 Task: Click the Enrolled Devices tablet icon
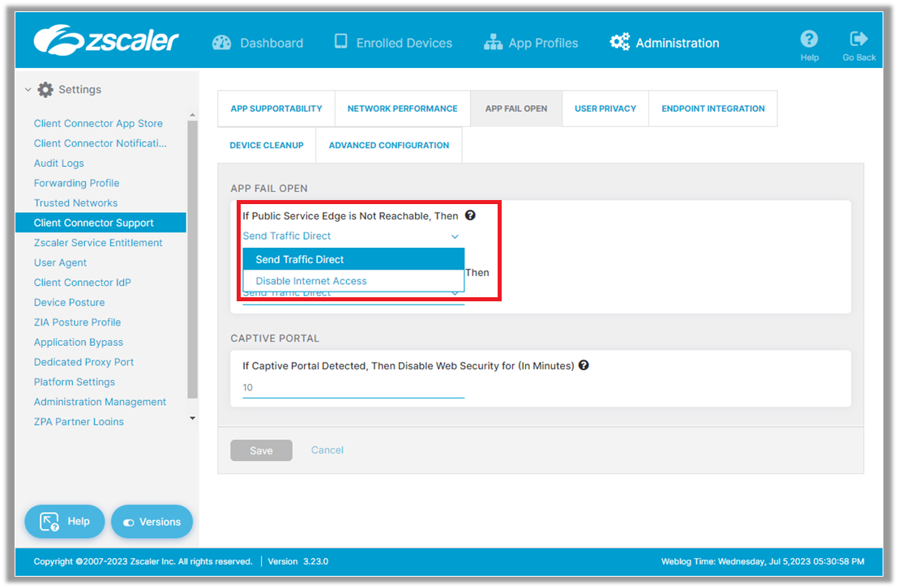(x=340, y=41)
